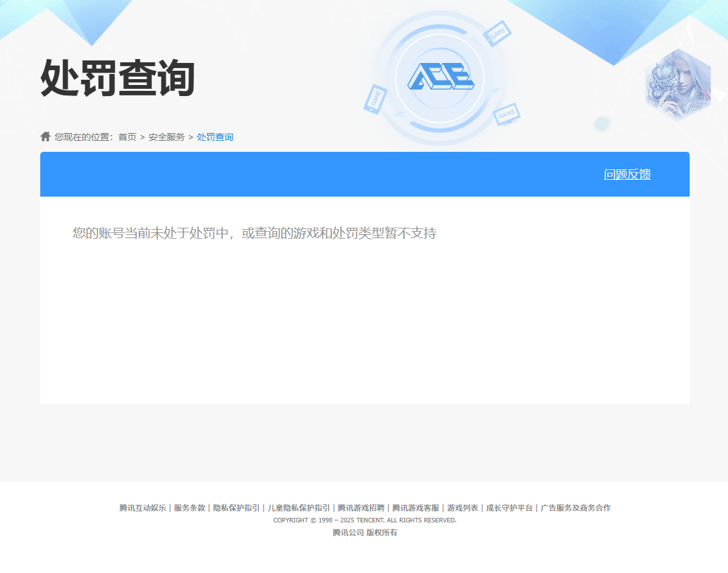The height and width of the screenshot is (573, 728).
Task: Open the 问题反馈 feedback link
Action: tap(628, 174)
